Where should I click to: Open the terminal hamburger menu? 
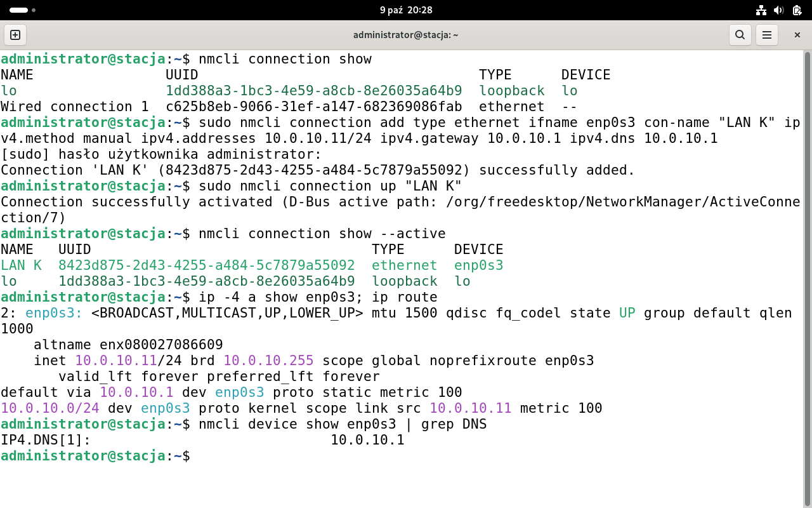(767, 35)
